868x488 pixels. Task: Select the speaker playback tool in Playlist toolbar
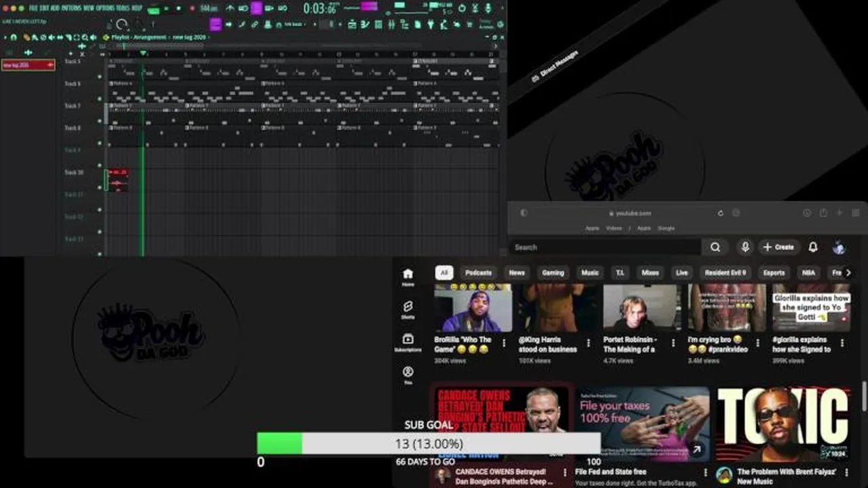[x=93, y=37]
